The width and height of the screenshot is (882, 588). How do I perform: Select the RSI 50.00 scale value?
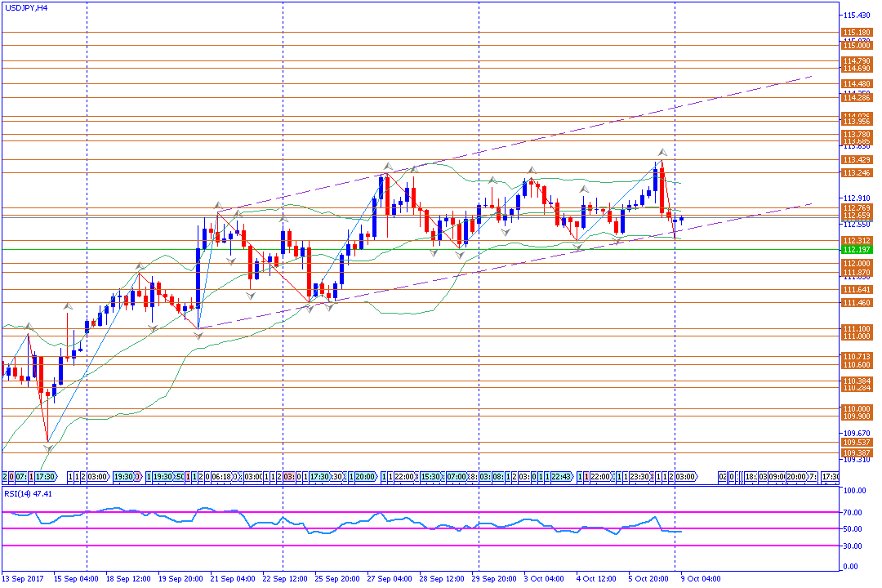pos(853,529)
